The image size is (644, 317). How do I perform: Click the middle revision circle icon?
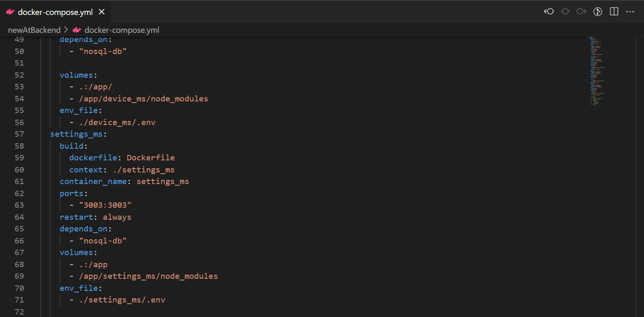[x=565, y=12]
